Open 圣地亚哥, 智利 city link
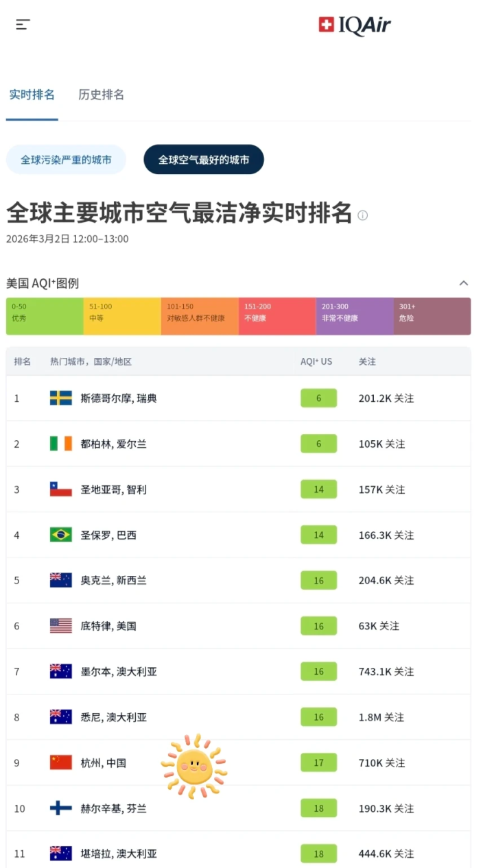Screen dimensions: 494x868 pos(113,490)
